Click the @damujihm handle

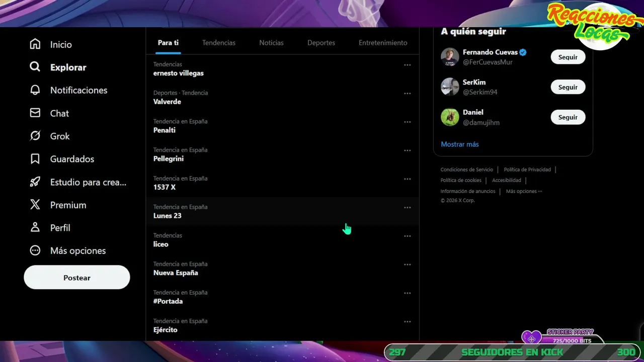(481, 123)
